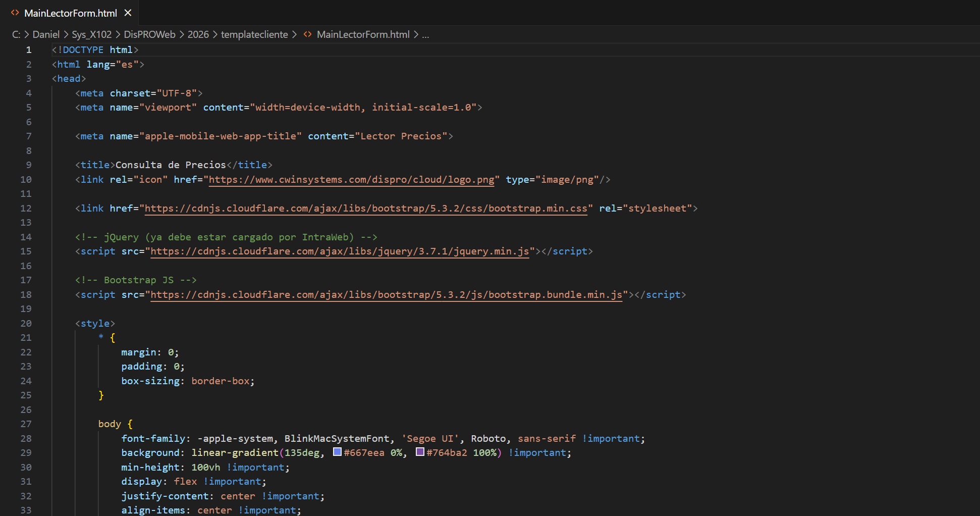Screen dimensions: 980x516
Task: Select the templatecliente breadcrumb folder
Action: [254, 34]
